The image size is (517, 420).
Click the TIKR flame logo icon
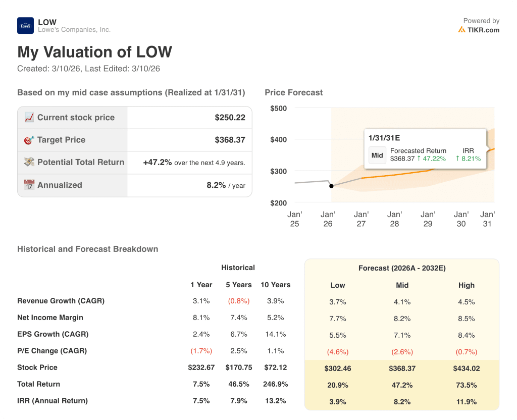click(x=462, y=30)
